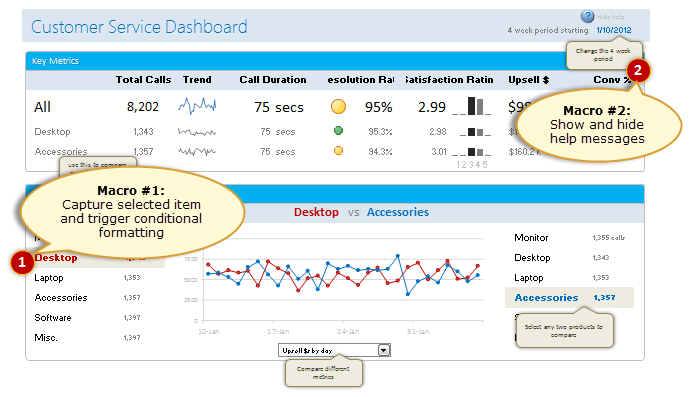The image size is (690, 397).
Task: Click the satisfaction bar chart in Accessories row
Action: [472, 152]
